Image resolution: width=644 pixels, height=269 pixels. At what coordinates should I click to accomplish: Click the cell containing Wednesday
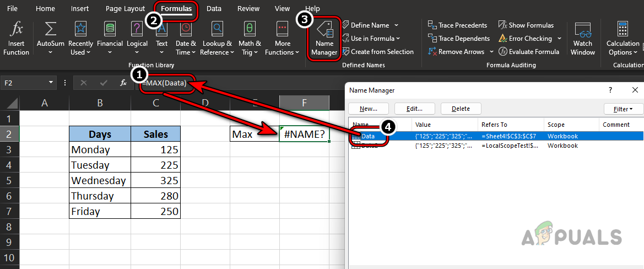[x=100, y=180]
